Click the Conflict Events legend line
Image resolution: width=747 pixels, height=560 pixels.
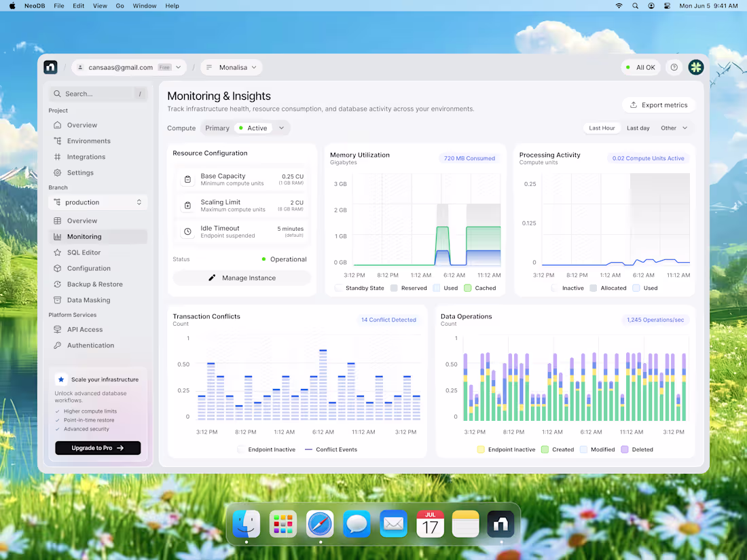pyautogui.click(x=308, y=449)
